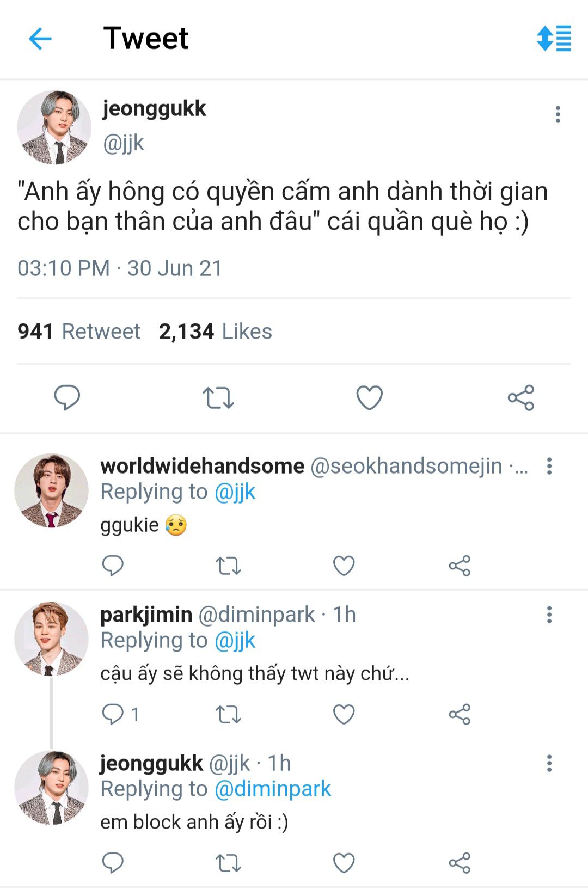Viewport: 588px width, 896px height.
Task: Retweet the main tweet by jeonggukk
Action: click(218, 398)
